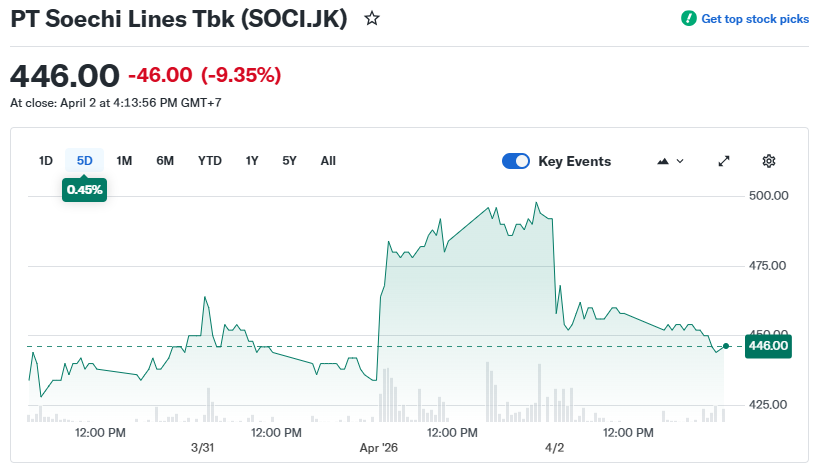Image resolution: width=817 pixels, height=465 pixels.
Task: Select the 5Y time range
Action: (289, 161)
